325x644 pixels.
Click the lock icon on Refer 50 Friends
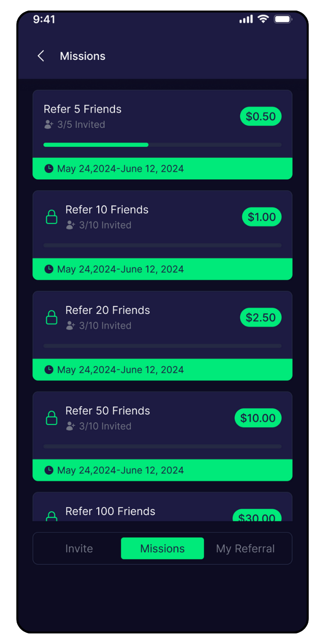coord(51,418)
